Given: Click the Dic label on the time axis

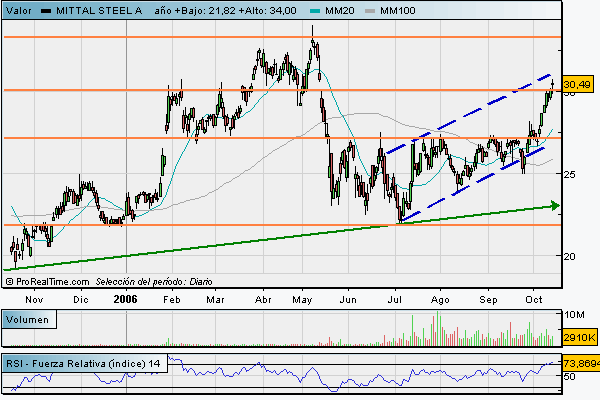Looking at the screenshot, I should [80, 299].
